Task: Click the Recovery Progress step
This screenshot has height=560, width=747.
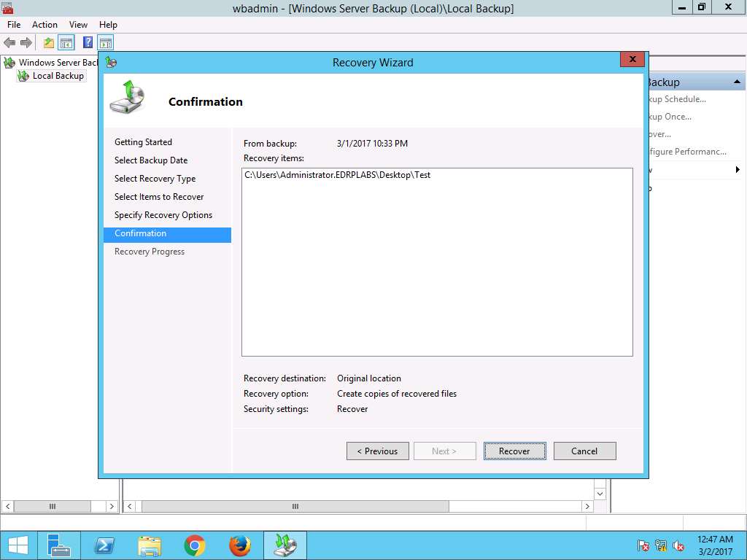Action: (149, 252)
